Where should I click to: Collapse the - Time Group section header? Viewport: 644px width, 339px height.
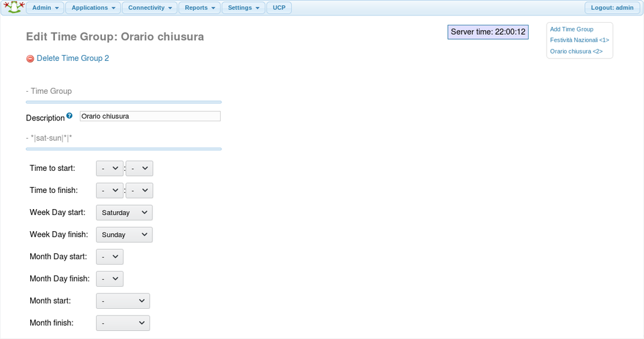pos(49,91)
